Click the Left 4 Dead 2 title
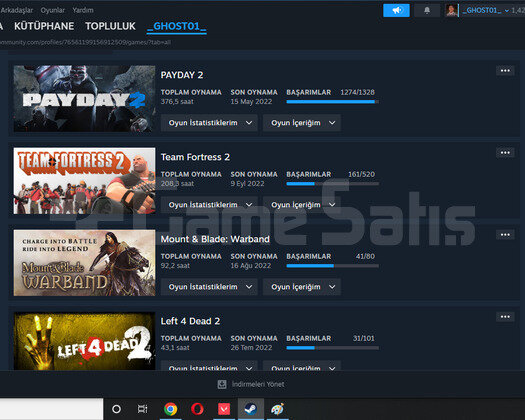Screen dimensions: 525x420 (190, 321)
